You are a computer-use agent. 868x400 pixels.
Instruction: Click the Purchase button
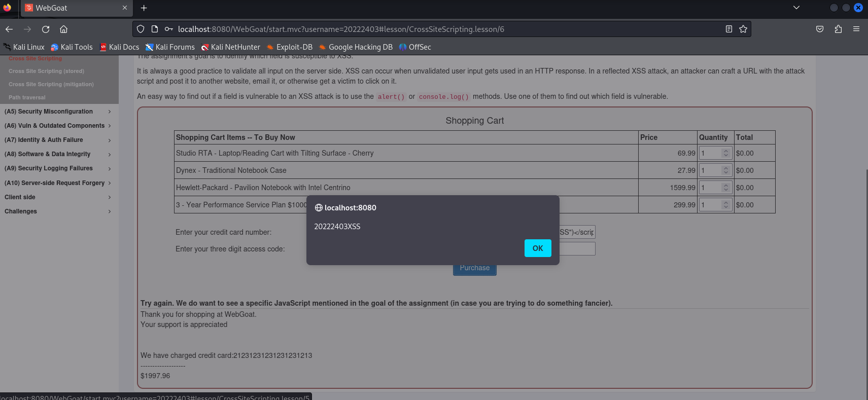tap(475, 269)
